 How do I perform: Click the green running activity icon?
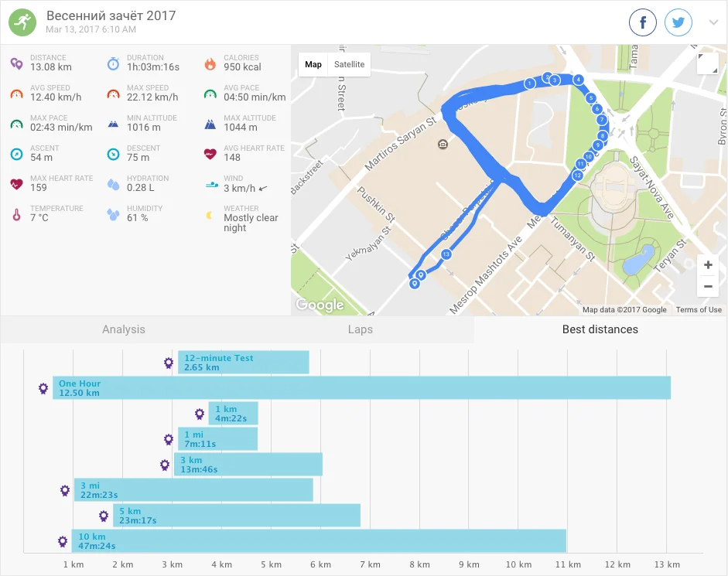tap(22, 22)
